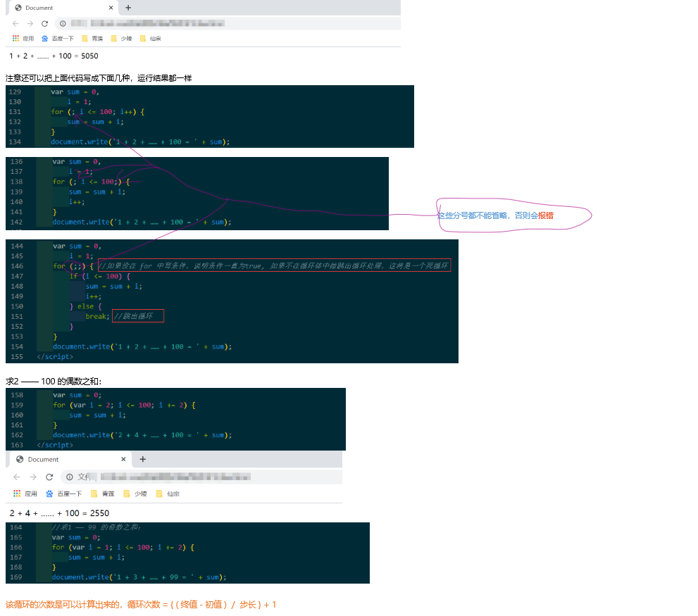This screenshot has height=616, width=698.
Task: Click the site info icon beside the 5050 page address
Action: [x=63, y=24]
